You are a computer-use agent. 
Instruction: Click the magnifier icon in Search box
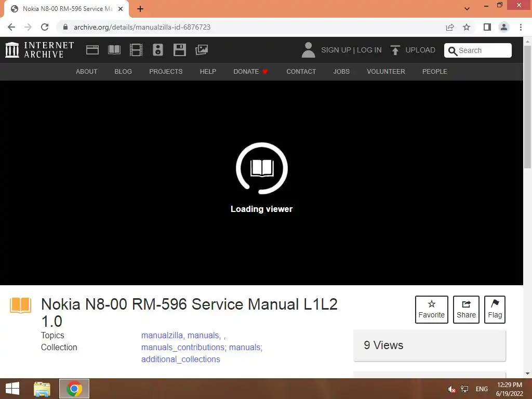(453, 51)
